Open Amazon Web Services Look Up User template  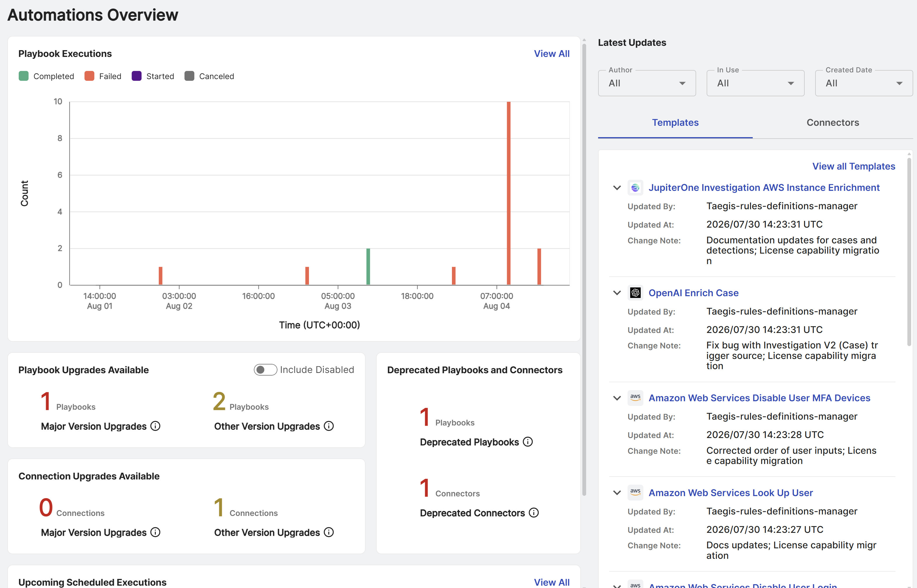tap(731, 493)
